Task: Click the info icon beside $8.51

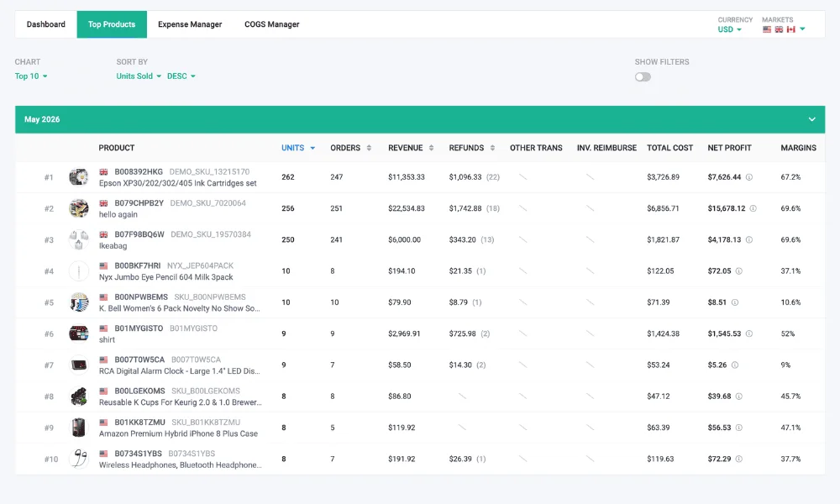Action: click(734, 302)
